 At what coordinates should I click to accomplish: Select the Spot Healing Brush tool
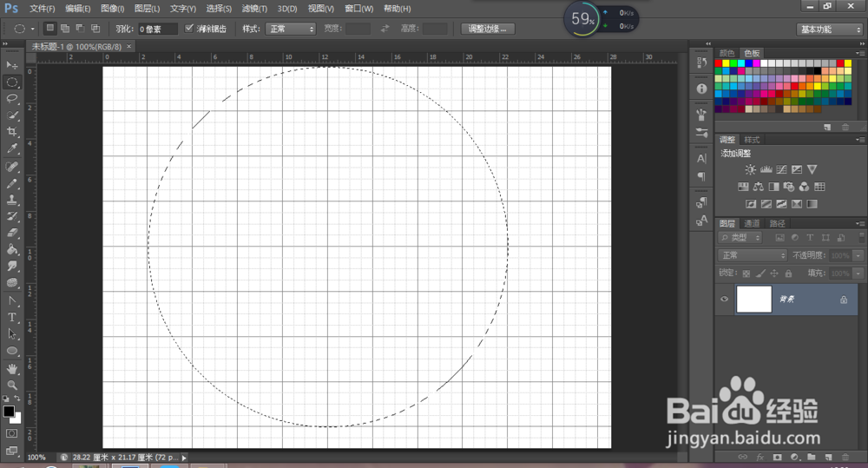(x=11, y=167)
